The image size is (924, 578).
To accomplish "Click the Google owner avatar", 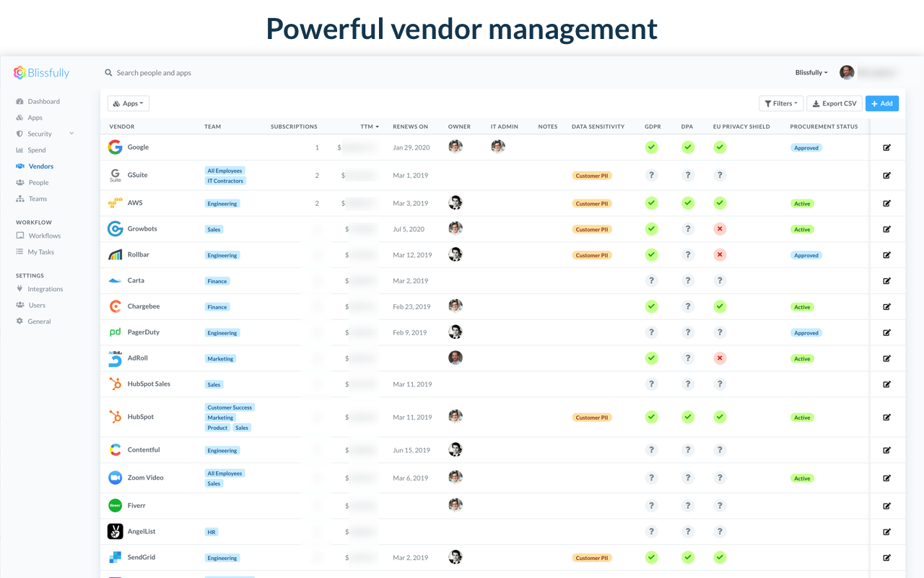I will click(456, 147).
